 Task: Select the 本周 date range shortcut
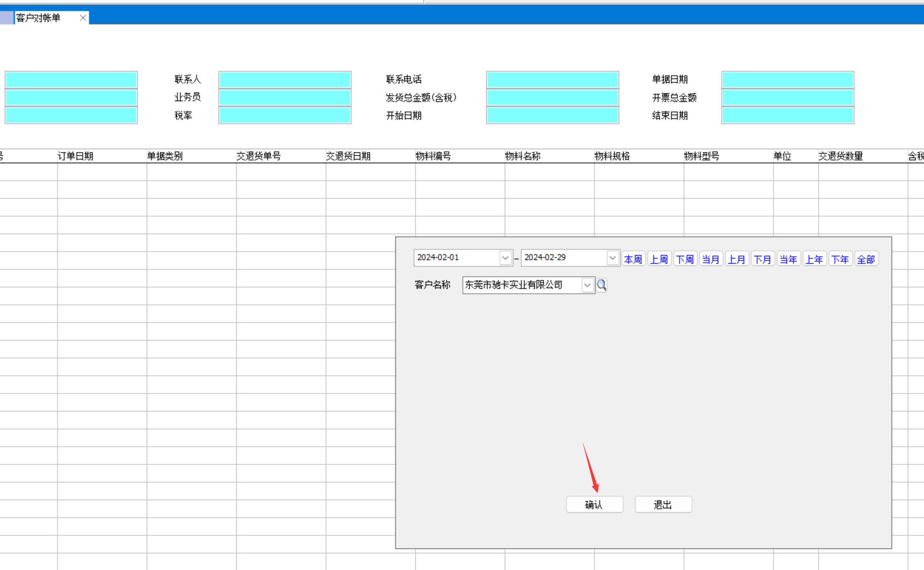[633, 259]
